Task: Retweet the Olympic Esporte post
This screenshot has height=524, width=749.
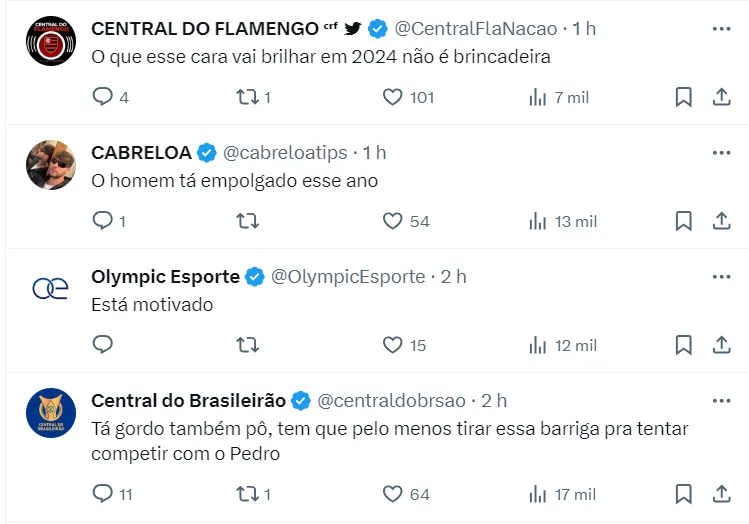Action: (x=247, y=345)
